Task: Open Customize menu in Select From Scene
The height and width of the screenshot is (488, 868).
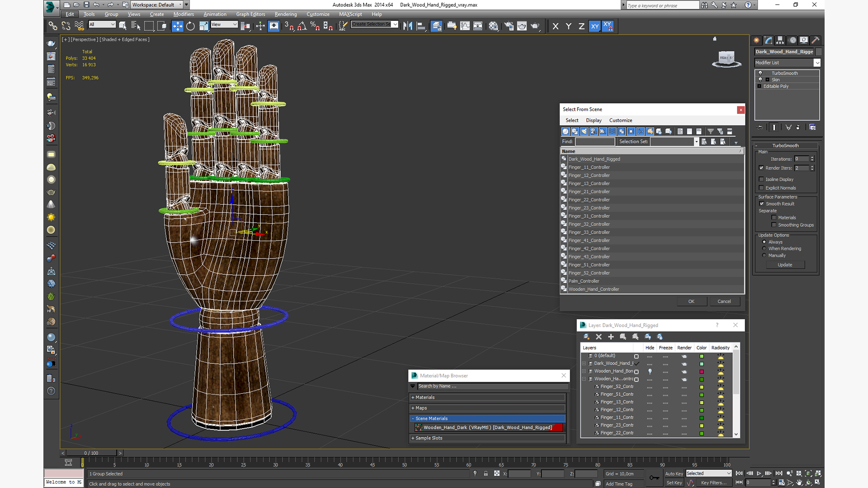Action: 621,120
